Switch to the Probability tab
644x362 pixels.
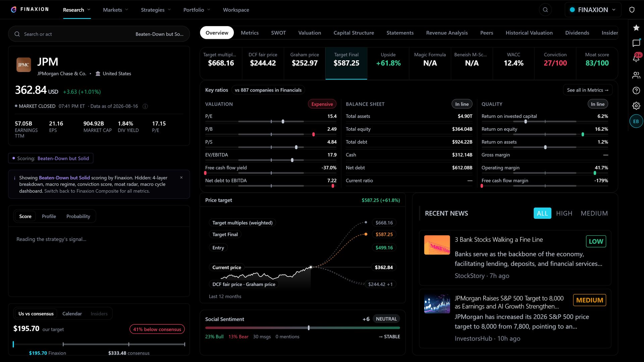point(78,216)
